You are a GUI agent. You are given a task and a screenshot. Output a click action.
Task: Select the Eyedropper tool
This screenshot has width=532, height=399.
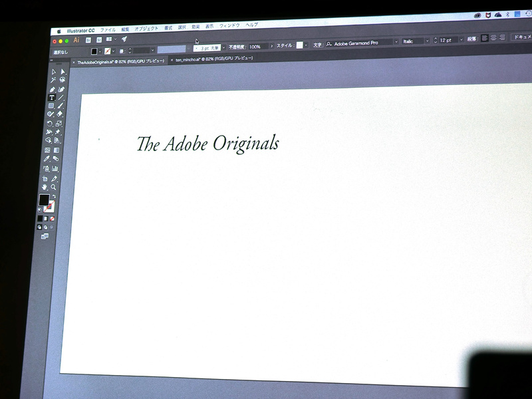click(47, 159)
